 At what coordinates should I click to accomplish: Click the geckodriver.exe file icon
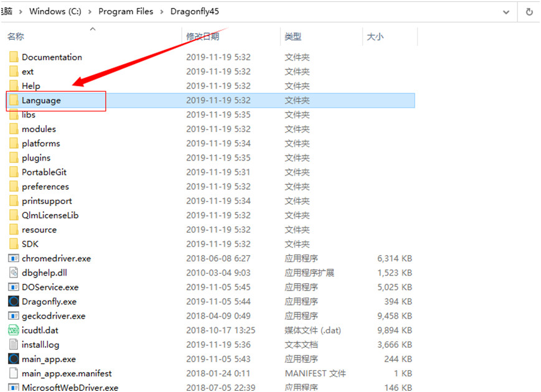14,316
